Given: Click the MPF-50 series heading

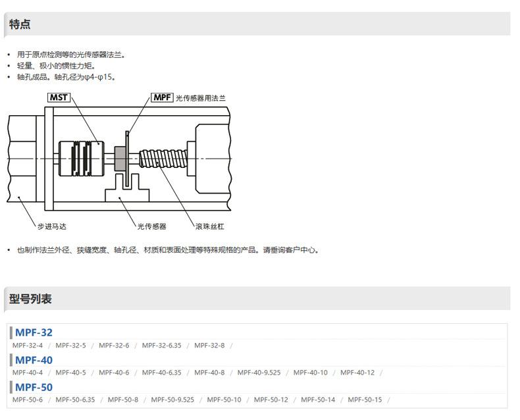Looking at the screenshot, I should coord(34,387).
